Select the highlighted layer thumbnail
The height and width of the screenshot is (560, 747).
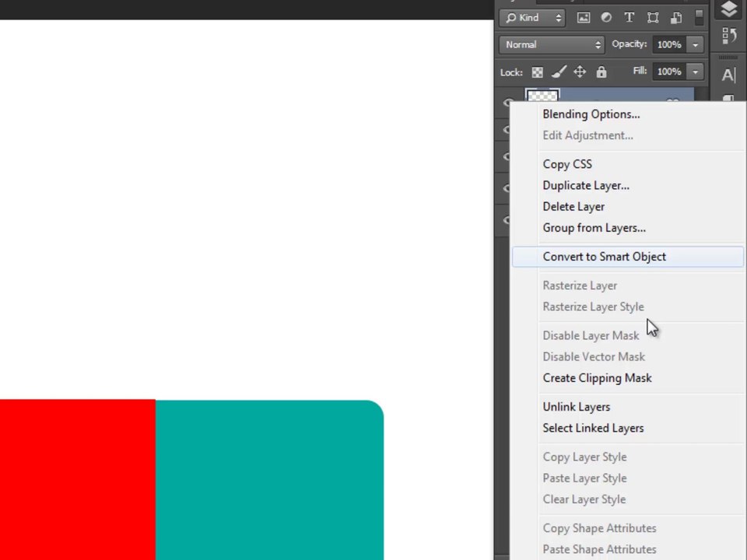click(542, 95)
